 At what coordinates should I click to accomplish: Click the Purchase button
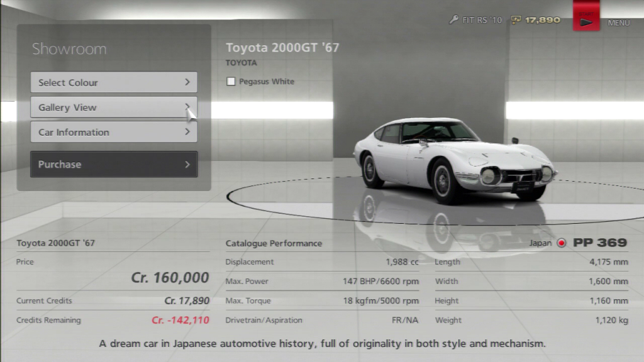(114, 164)
